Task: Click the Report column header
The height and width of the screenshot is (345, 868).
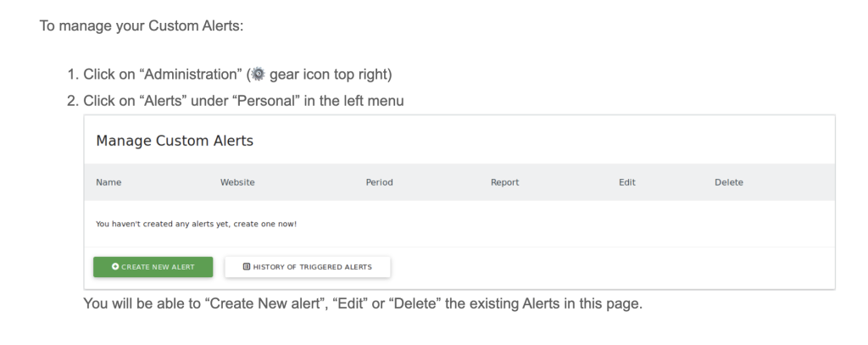Action: [504, 182]
